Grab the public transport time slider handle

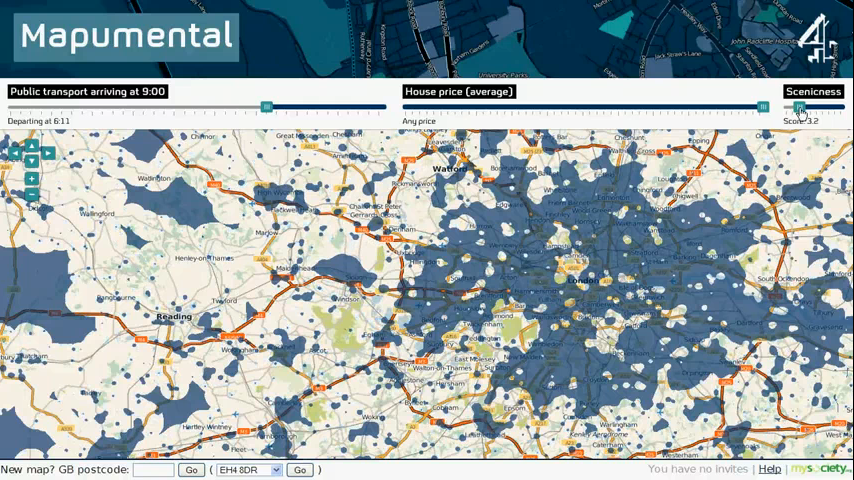click(266, 107)
